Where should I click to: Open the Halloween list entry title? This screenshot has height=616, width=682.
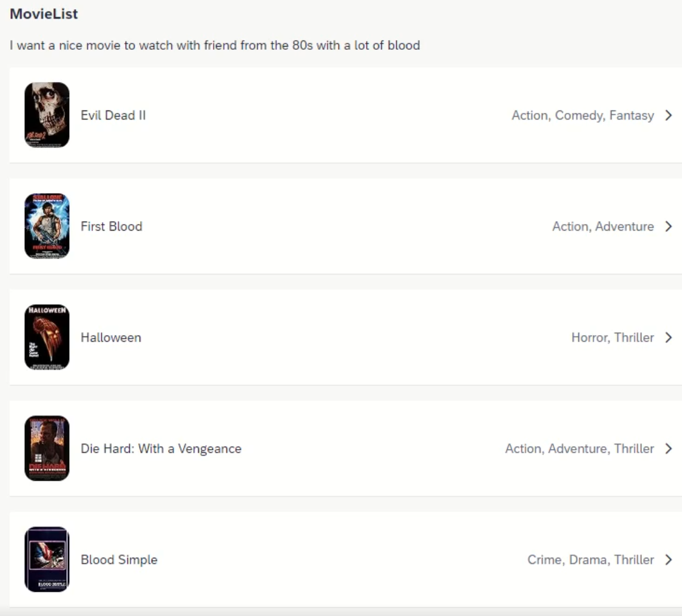pyautogui.click(x=111, y=337)
